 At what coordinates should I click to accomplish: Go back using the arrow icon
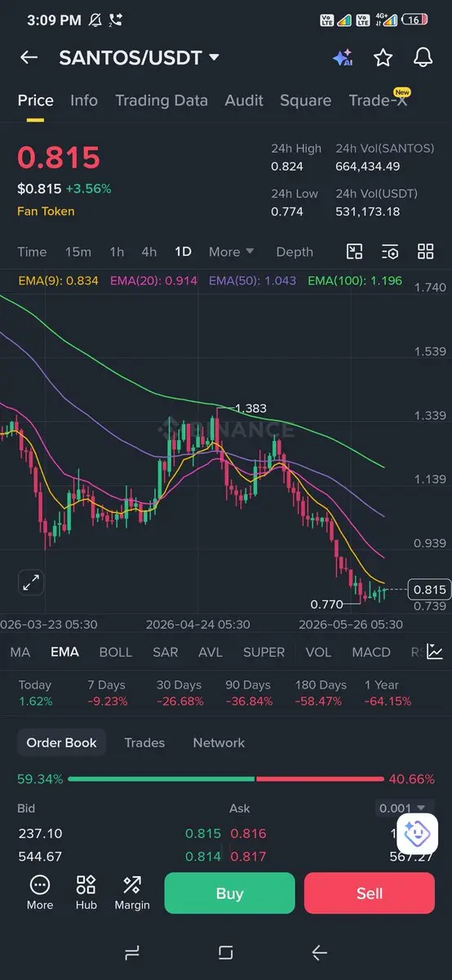pos(29,57)
